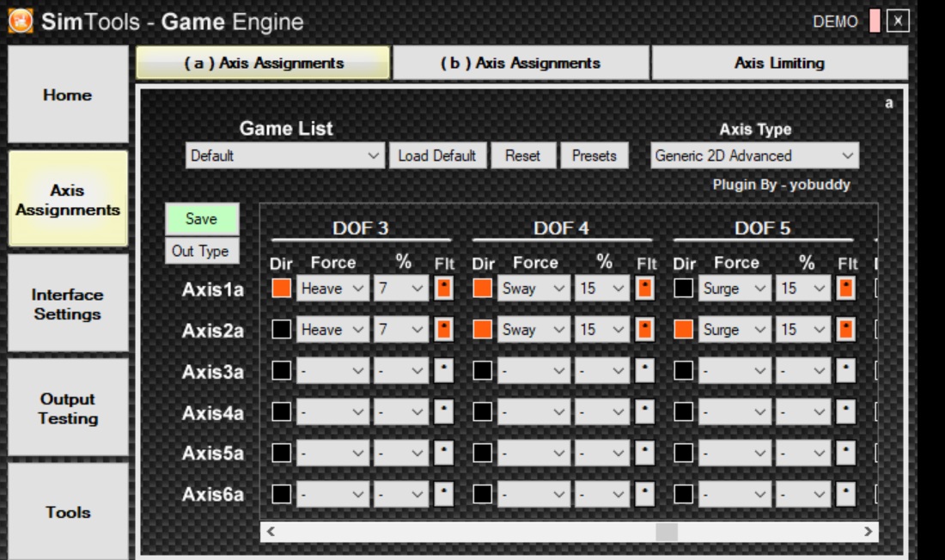Open the Game List dropdown
This screenshot has height=560, width=945.
(285, 155)
